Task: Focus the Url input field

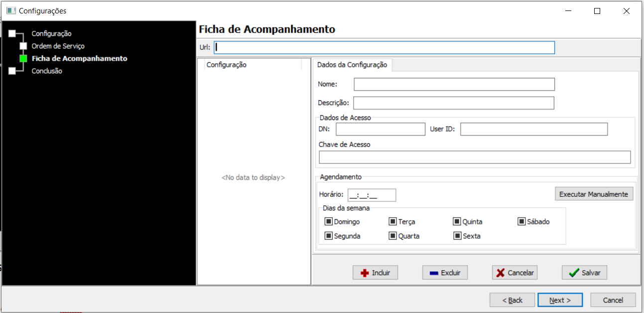Action: pyautogui.click(x=384, y=47)
